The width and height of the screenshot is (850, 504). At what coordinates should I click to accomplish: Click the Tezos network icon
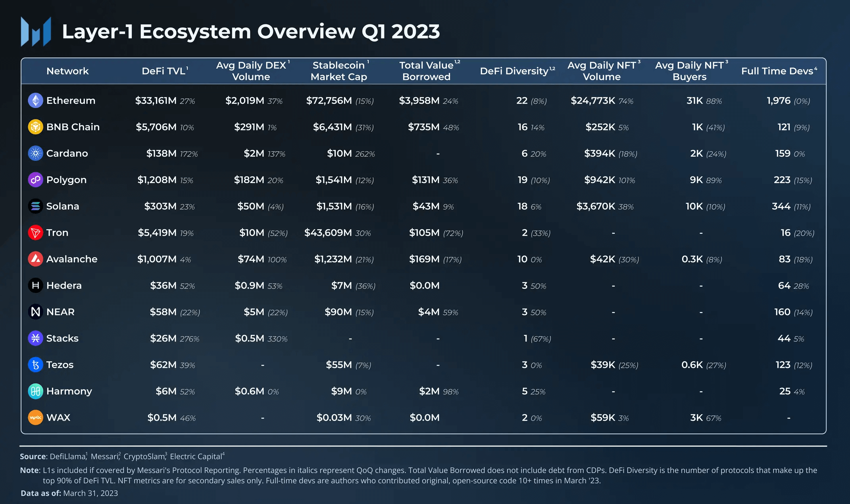pos(35,365)
